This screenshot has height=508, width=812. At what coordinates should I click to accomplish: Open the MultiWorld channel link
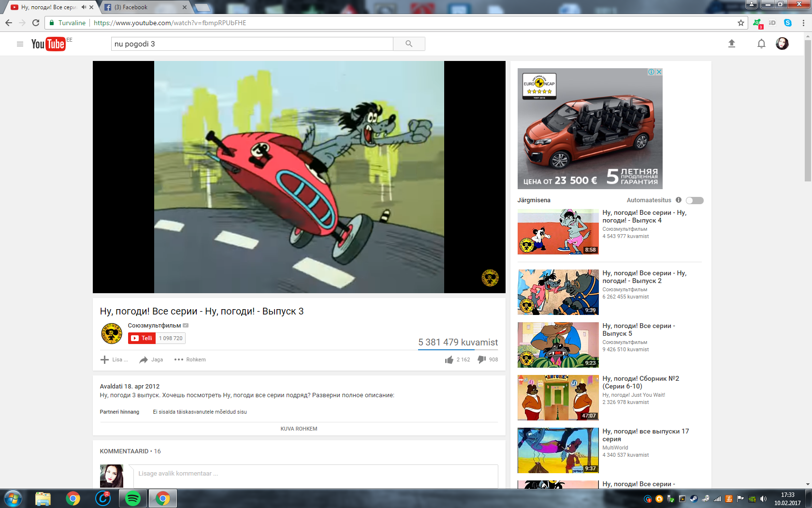(615, 448)
